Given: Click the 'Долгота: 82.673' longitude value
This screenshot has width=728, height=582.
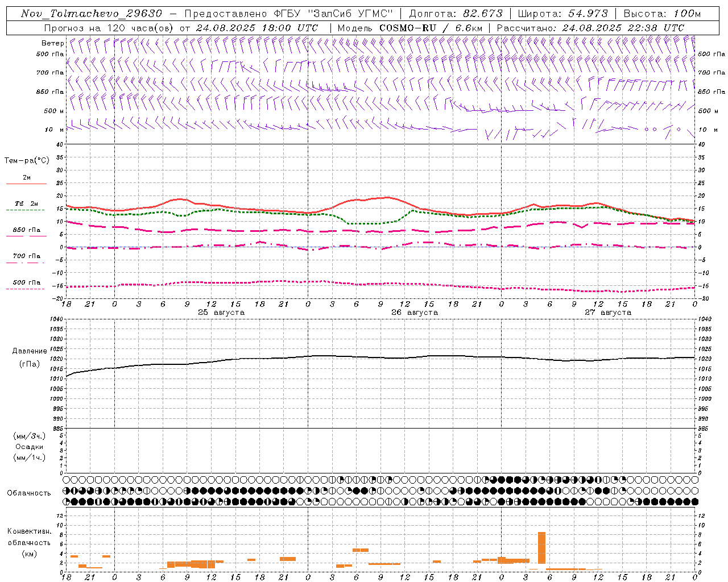Looking at the screenshot, I should click(456, 14).
